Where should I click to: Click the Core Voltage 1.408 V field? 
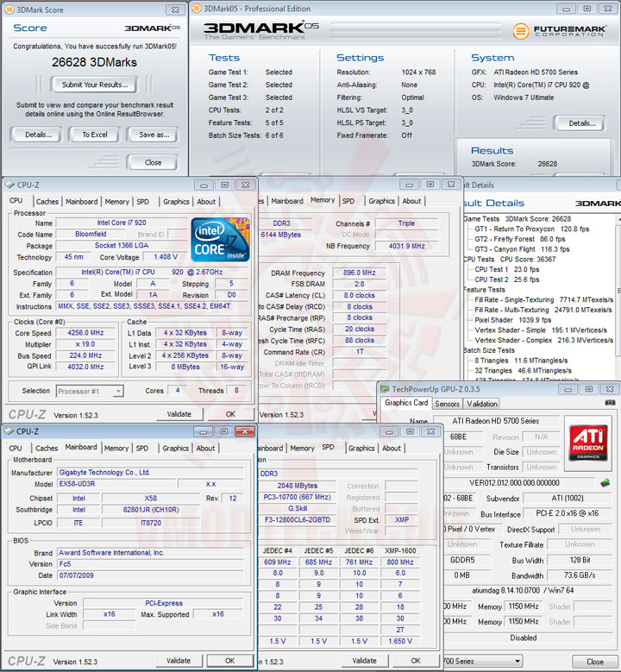(x=166, y=257)
